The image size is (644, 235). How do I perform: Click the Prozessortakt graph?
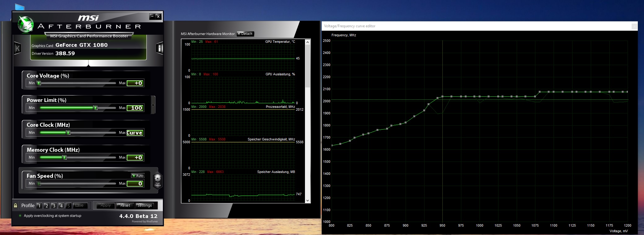(x=243, y=122)
